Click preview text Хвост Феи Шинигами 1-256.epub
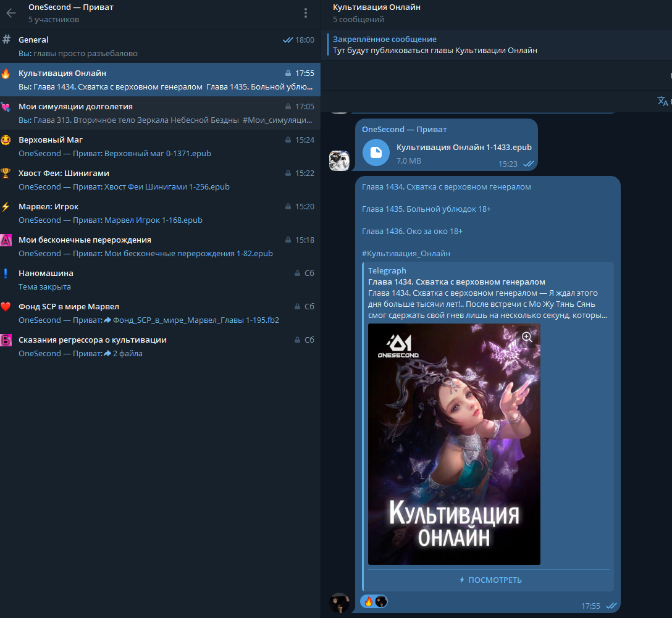Image resolution: width=672 pixels, height=618 pixels. click(167, 186)
